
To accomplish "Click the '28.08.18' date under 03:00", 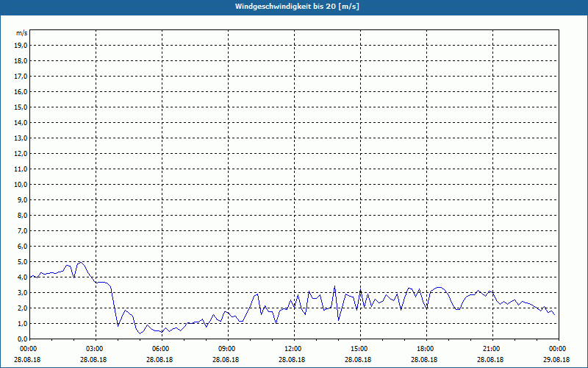I will (x=93, y=359).
